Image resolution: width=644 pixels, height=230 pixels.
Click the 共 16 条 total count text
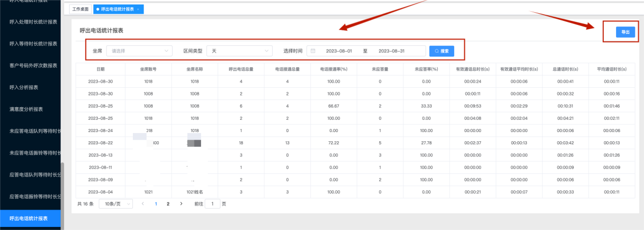pos(85,203)
